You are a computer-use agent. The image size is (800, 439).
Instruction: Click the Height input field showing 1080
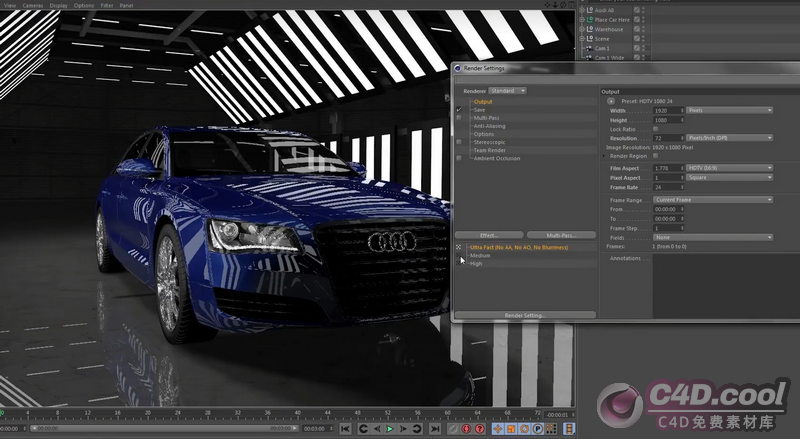coord(669,120)
